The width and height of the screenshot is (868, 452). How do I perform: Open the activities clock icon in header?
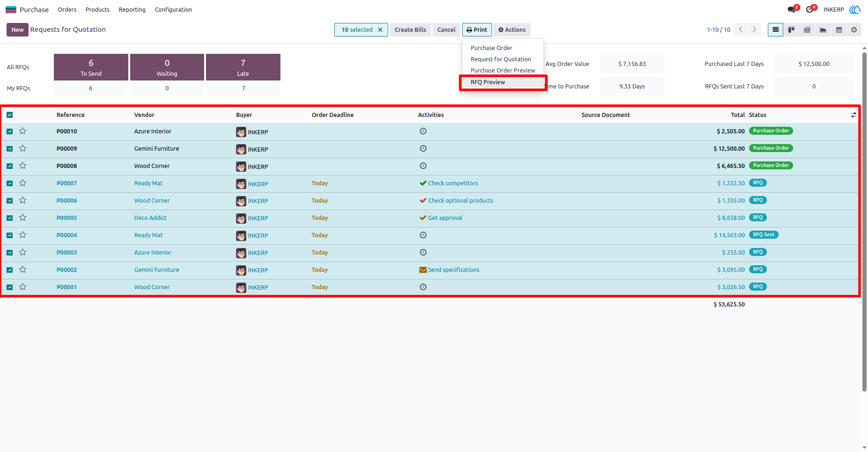coord(809,10)
